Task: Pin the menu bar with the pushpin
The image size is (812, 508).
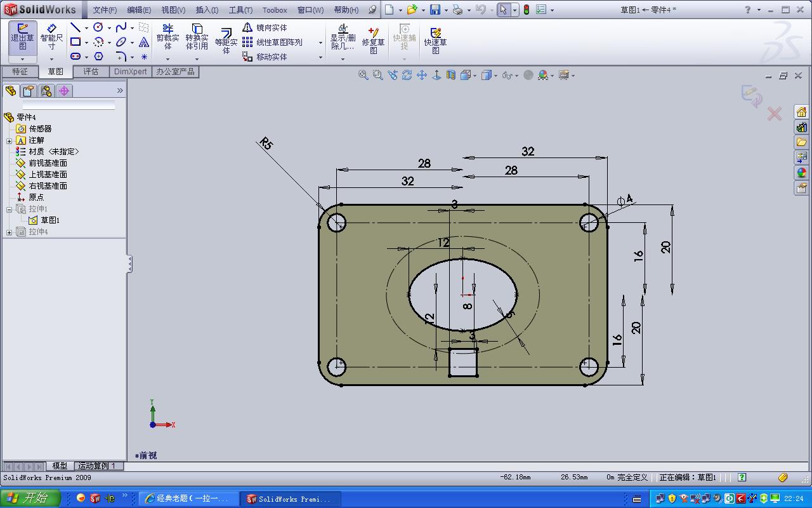Action: pos(372,10)
